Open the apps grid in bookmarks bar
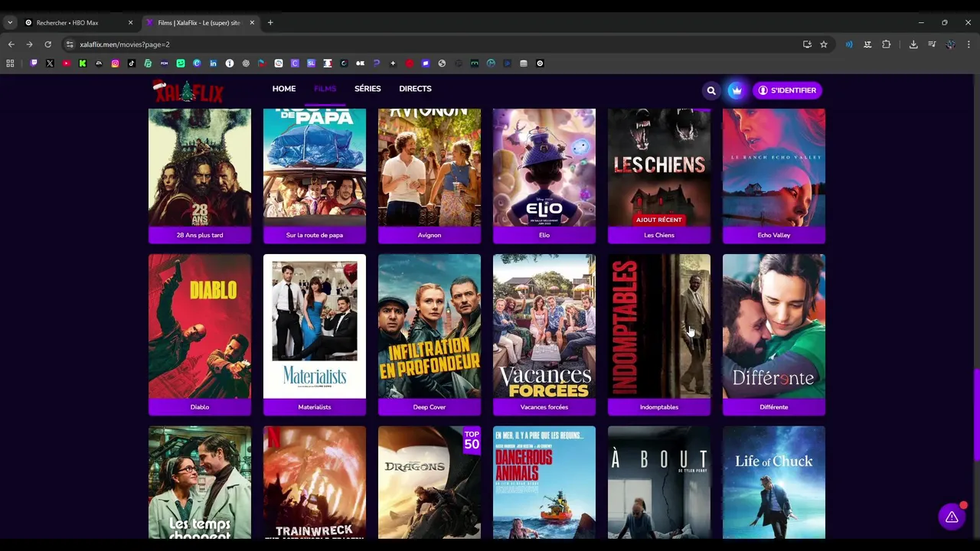The image size is (980, 551). (x=10, y=64)
